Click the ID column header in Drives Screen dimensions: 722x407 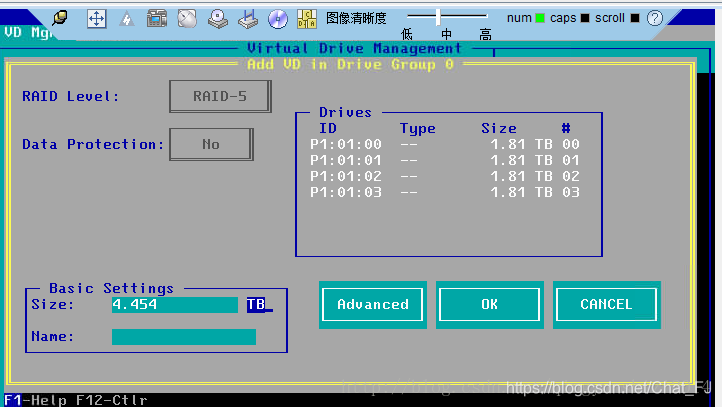[328, 128]
